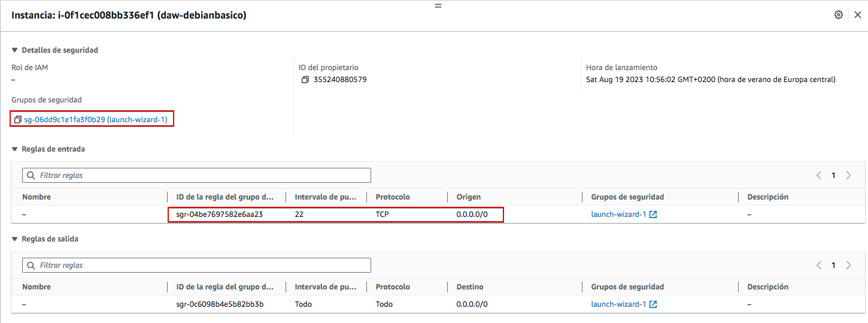This screenshot has height=323, width=868.
Task: Open launch-wizard-1 link in inbound rules
Action: point(618,215)
